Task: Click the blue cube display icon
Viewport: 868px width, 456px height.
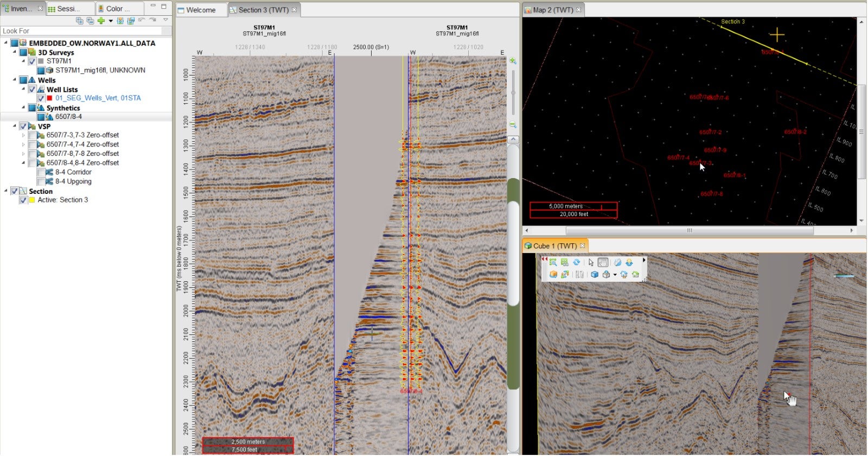Action: click(595, 275)
